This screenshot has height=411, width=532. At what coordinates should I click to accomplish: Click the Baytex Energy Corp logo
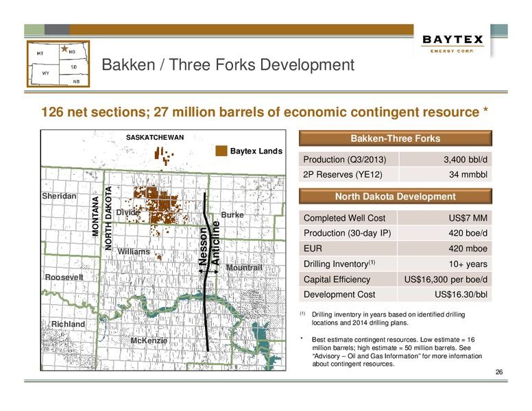452,44
